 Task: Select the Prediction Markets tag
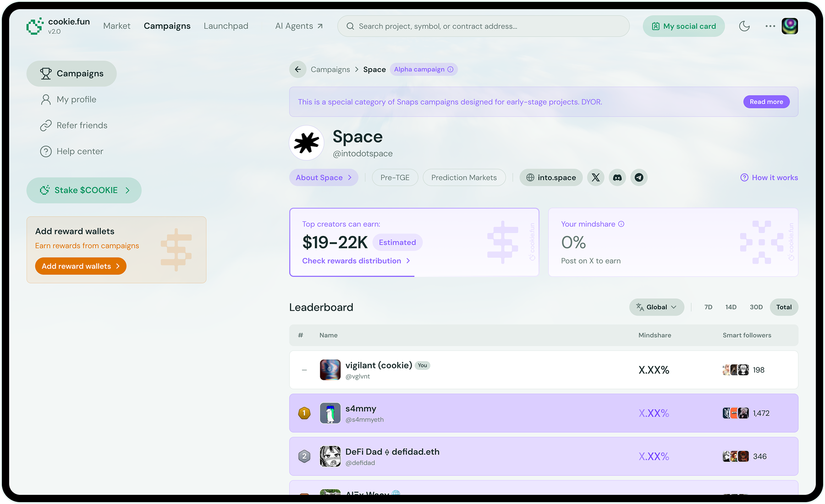464,178
